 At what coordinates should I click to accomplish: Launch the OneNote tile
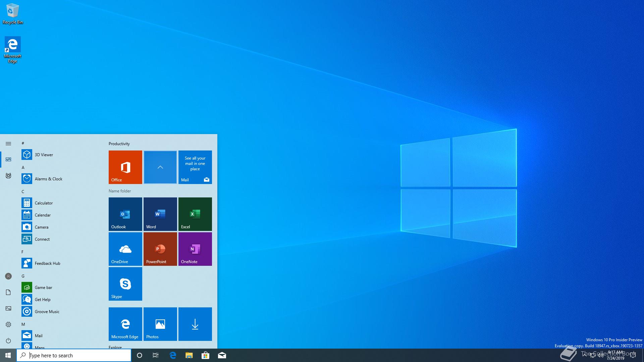(x=195, y=249)
